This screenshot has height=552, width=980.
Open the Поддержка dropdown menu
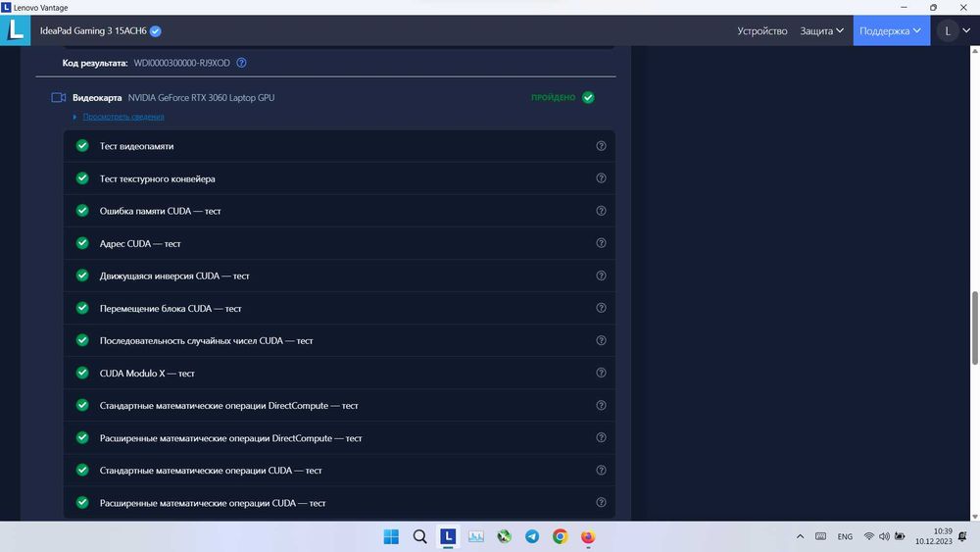click(x=891, y=30)
